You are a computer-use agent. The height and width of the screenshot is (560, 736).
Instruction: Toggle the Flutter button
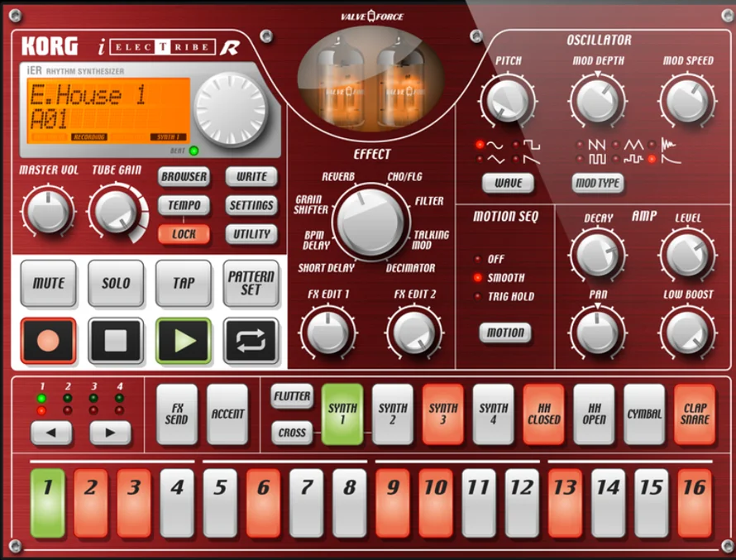tap(292, 396)
